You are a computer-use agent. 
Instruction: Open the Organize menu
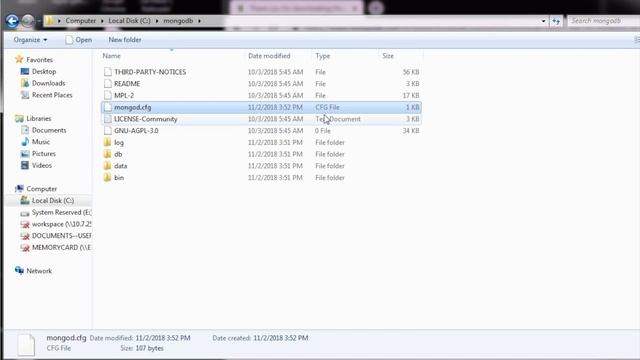[30, 40]
